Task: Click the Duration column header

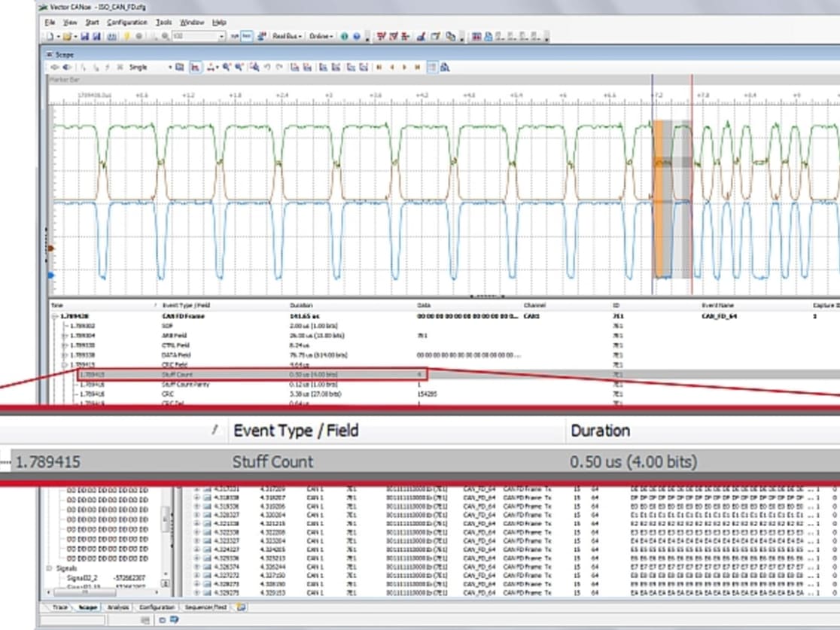Action: pyautogui.click(x=301, y=306)
